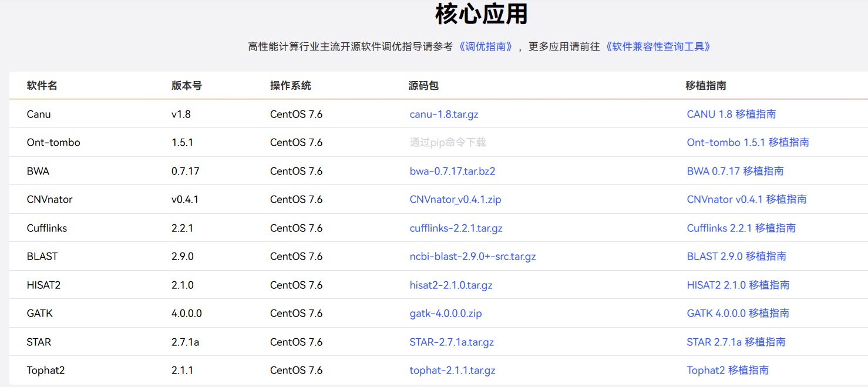Open HISAT2 2.1.0 移植指南 link
868x387 pixels.
coord(738,285)
